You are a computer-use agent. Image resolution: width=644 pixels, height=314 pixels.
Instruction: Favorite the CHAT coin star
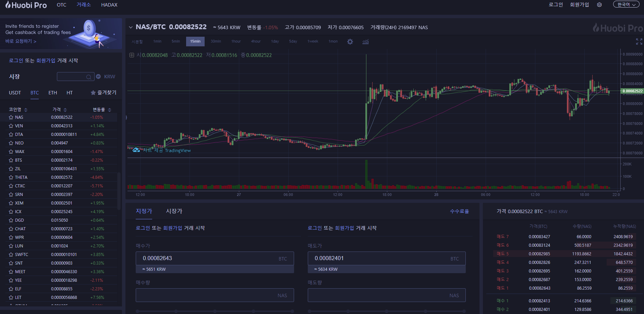pyautogui.click(x=11, y=229)
